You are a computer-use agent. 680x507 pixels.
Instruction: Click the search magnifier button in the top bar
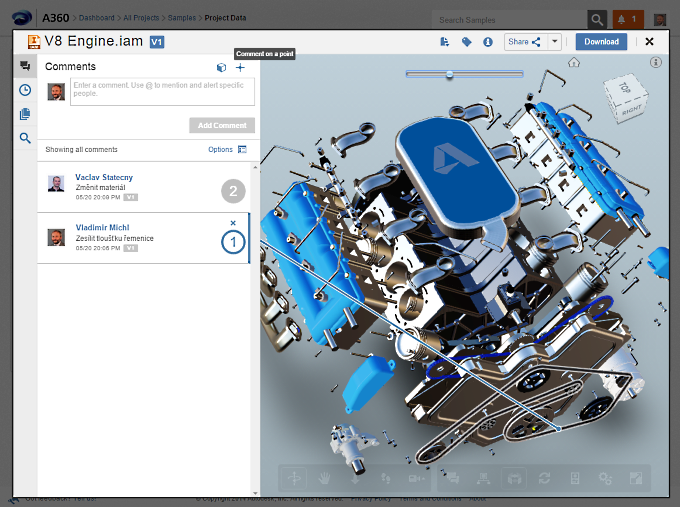click(x=597, y=20)
